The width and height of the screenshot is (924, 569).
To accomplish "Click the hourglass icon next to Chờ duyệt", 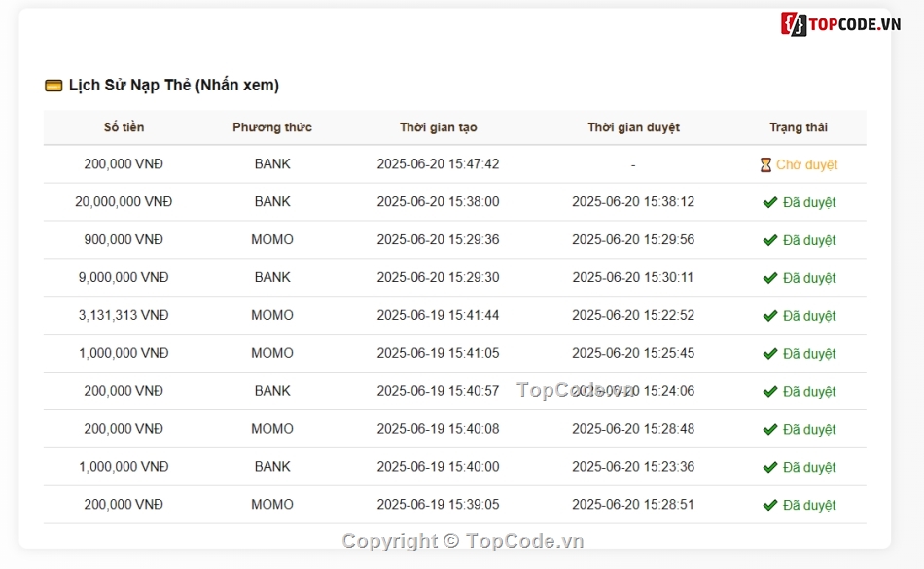I will coord(765,165).
